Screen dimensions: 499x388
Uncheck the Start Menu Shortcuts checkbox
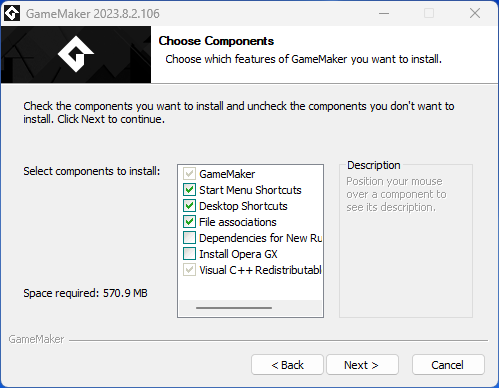[189, 190]
